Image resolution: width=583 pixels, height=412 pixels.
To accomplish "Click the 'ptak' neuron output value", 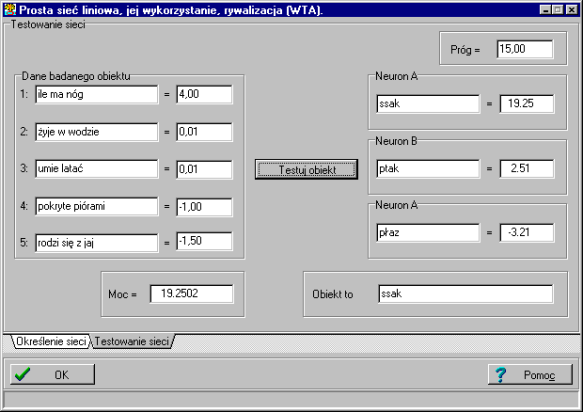I will click(x=526, y=169).
